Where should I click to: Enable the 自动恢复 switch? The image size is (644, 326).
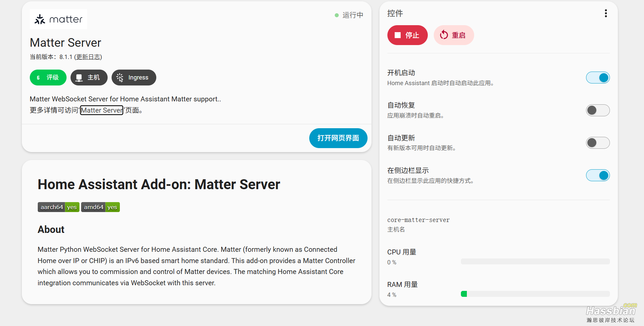598,110
